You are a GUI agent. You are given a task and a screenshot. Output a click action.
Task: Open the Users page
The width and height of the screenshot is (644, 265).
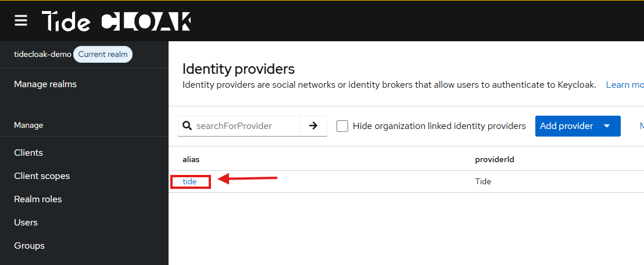[x=26, y=223]
